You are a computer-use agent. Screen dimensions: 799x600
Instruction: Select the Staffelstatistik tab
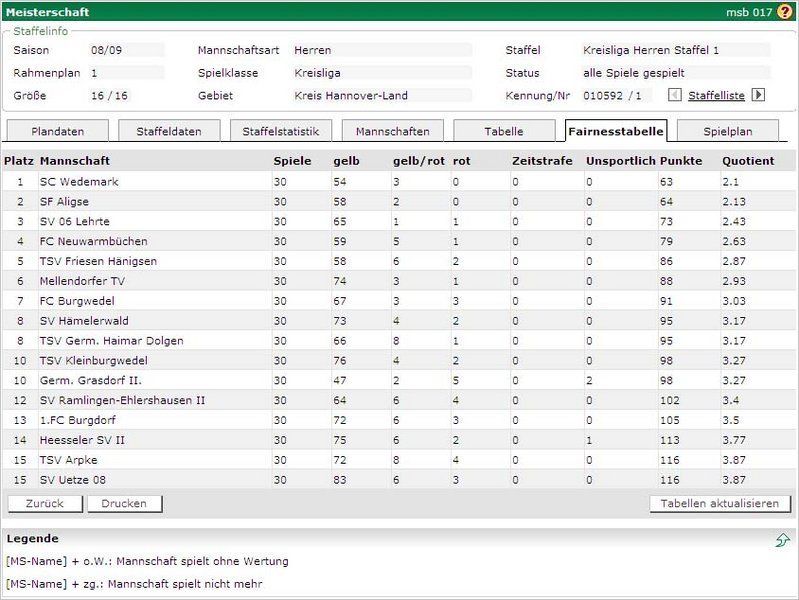pos(281,131)
